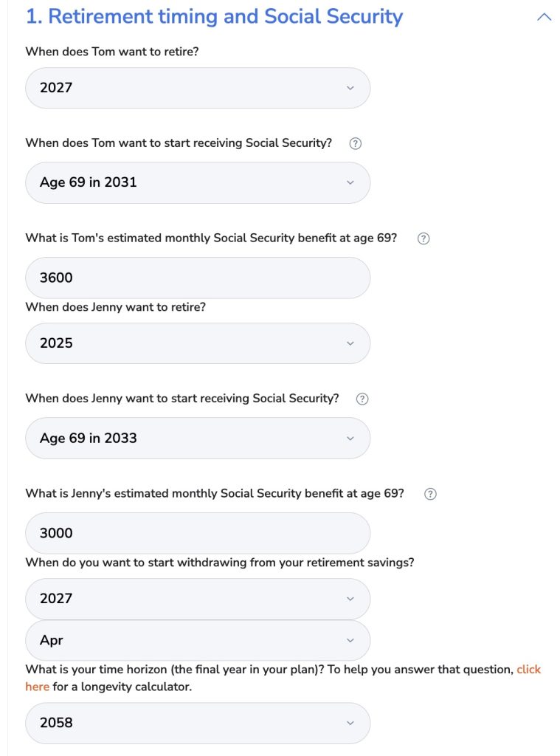The image size is (560, 756).
Task: Click Tom's monthly benefit field containing 3600
Action: coord(197,278)
